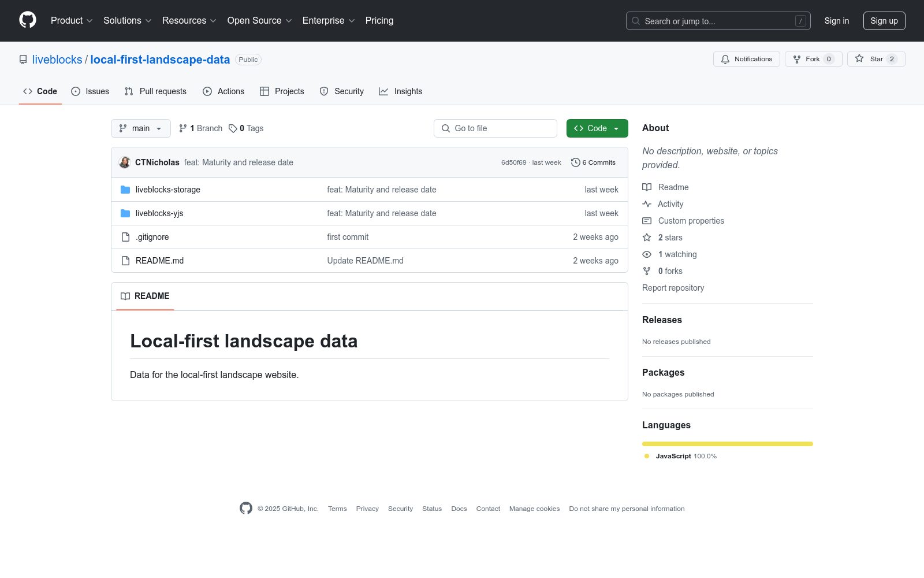Open the Projects tab
Viewport: 924px width, 578px height.
pos(282,91)
